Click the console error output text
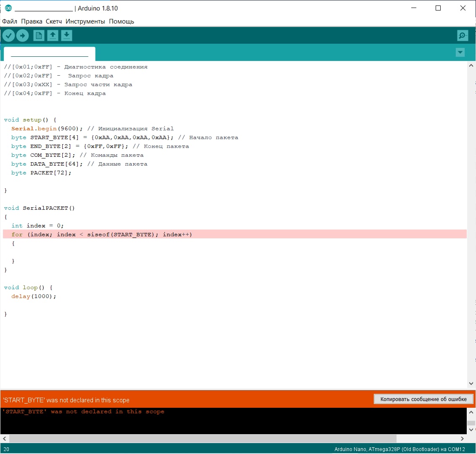This screenshot has height=454, width=476. pos(84,412)
